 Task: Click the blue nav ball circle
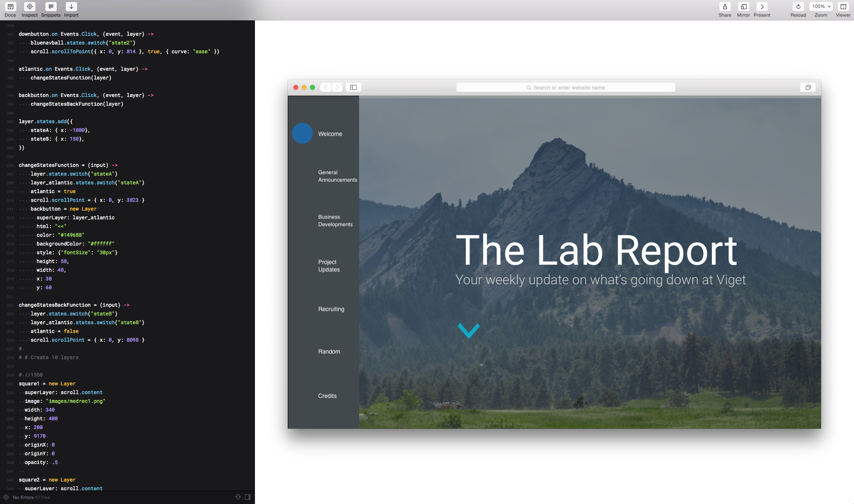point(302,133)
